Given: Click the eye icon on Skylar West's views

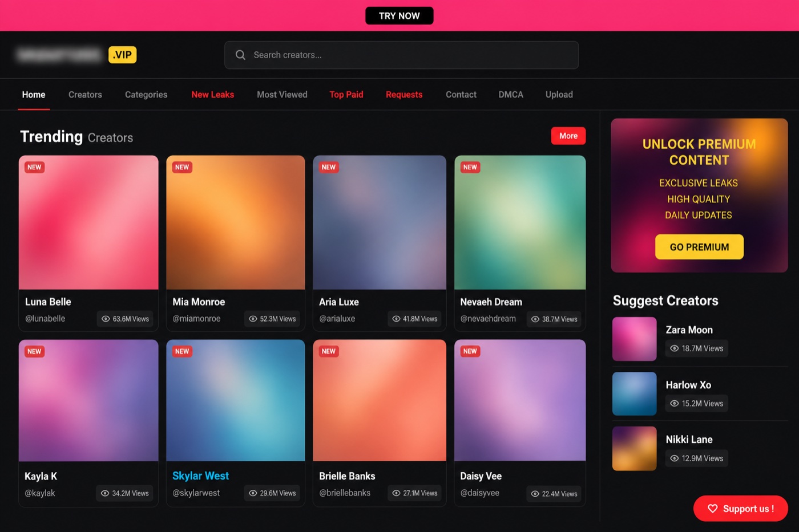Looking at the screenshot, I should (253, 493).
